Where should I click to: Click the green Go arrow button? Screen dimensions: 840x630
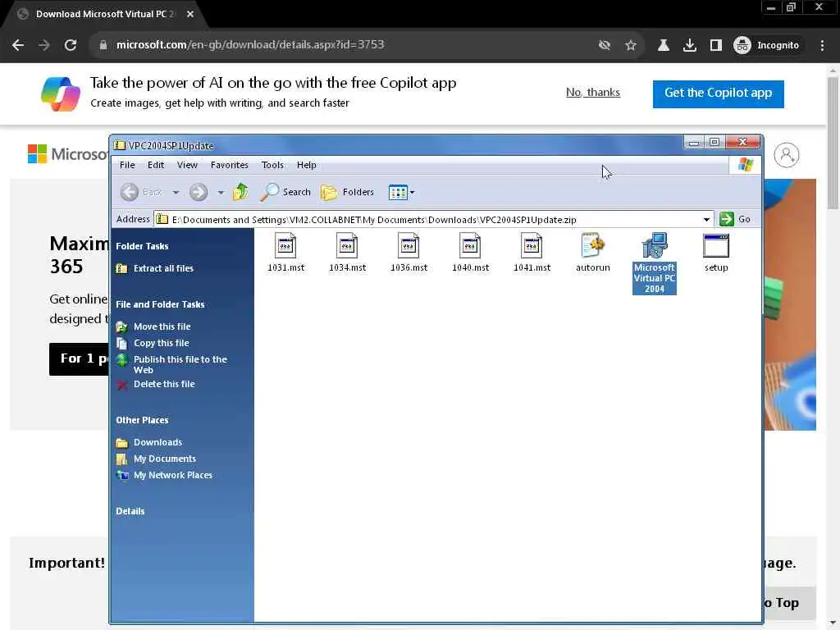pos(727,219)
